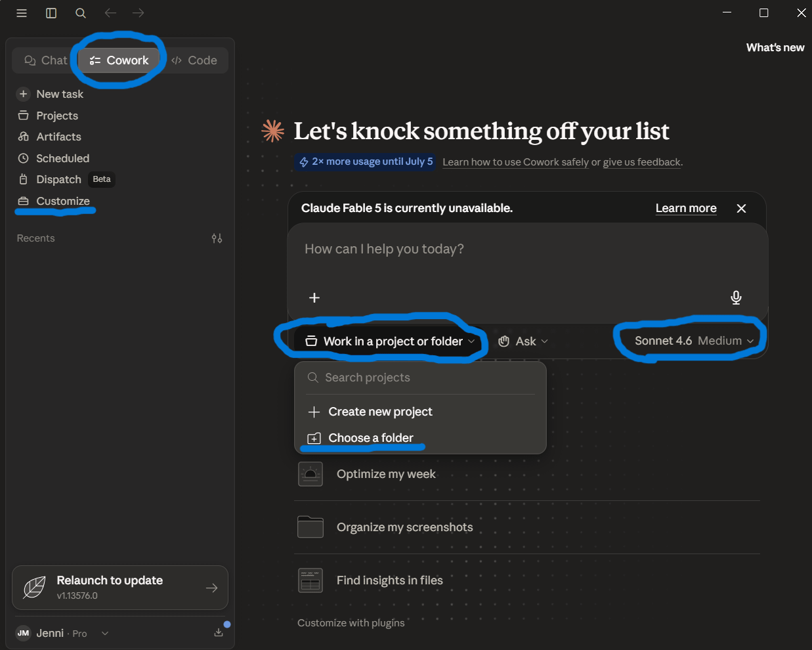Screen dimensions: 812x650
Task: Open Learn how to use Cowork safely link
Action: point(515,162)
